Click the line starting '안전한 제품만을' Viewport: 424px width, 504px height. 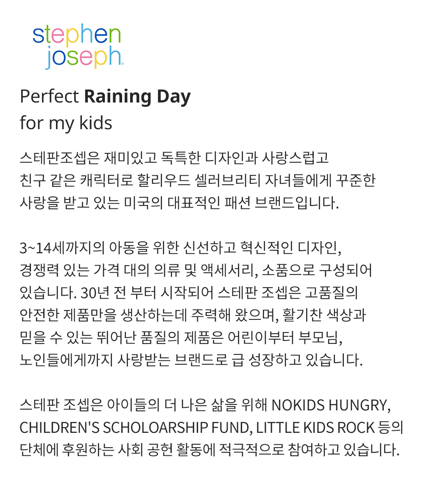coord(192,315)
